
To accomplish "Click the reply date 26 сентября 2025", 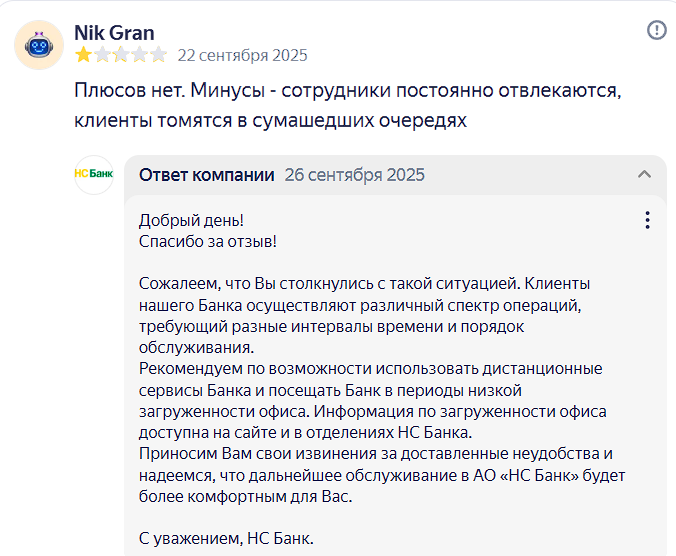I will click(354, 175).
